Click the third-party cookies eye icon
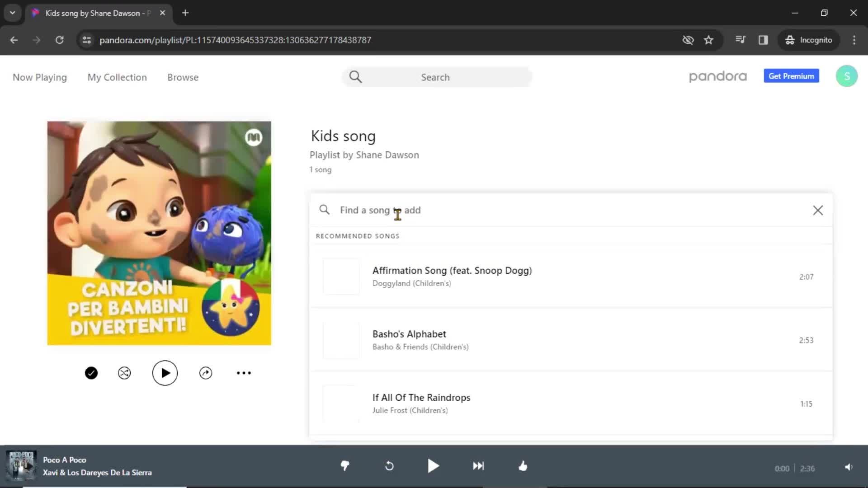Viewport: 868px width, 488px height. (x=688, y=40)
